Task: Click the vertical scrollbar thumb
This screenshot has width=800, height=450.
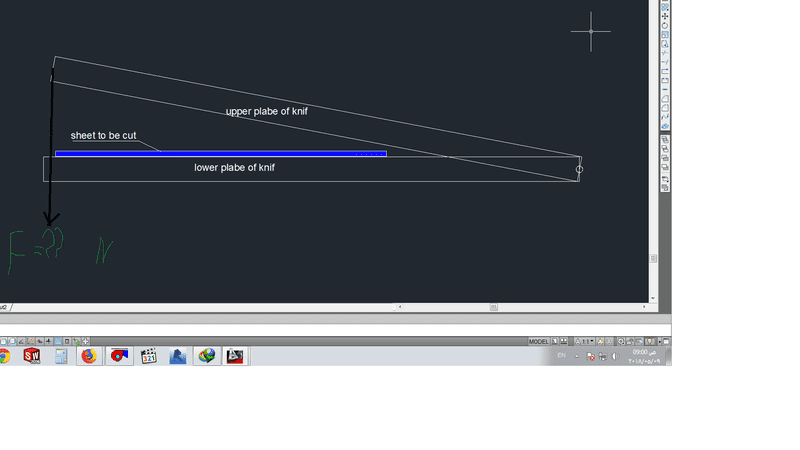Action: (653, 259)
